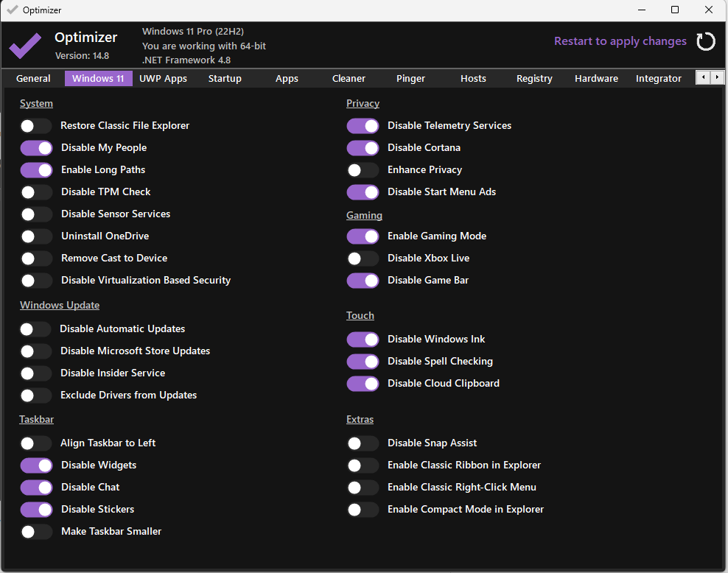This screenshot has width=728, height=573.
Task: Toggle Align Taskbar to Left
Action: 36,443
